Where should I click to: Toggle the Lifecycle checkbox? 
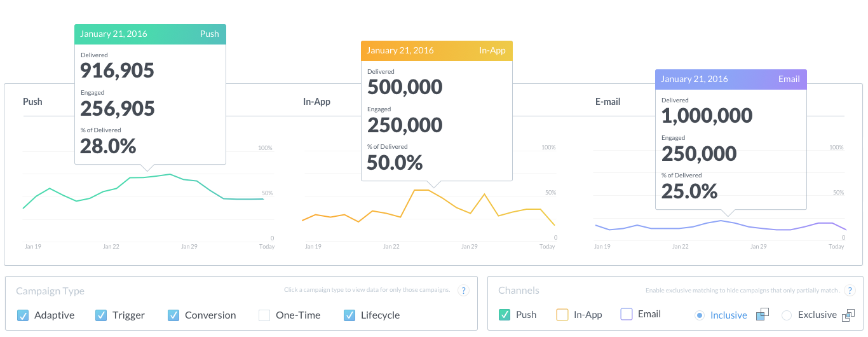[x=349, y=315]
